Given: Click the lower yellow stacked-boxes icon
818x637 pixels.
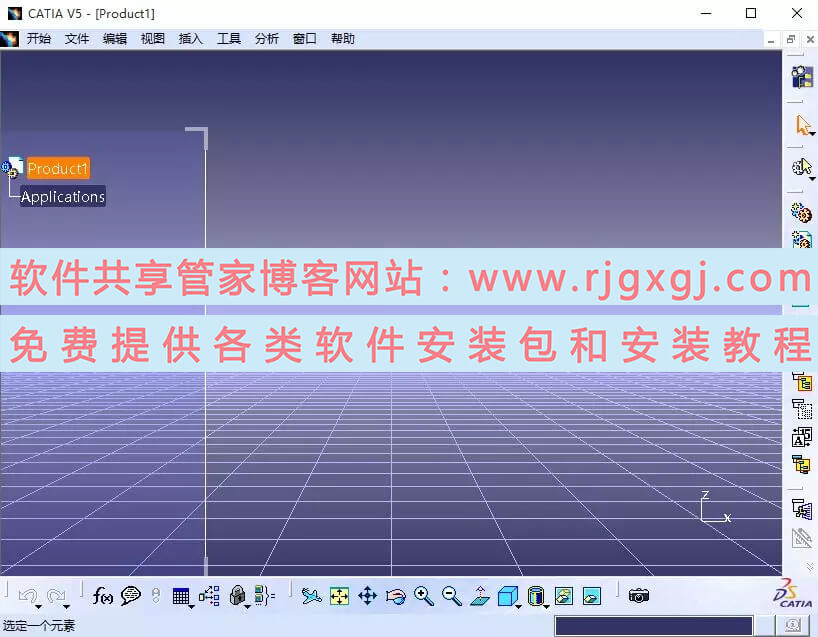Looking at the screenshot, I should pos(802,464).
